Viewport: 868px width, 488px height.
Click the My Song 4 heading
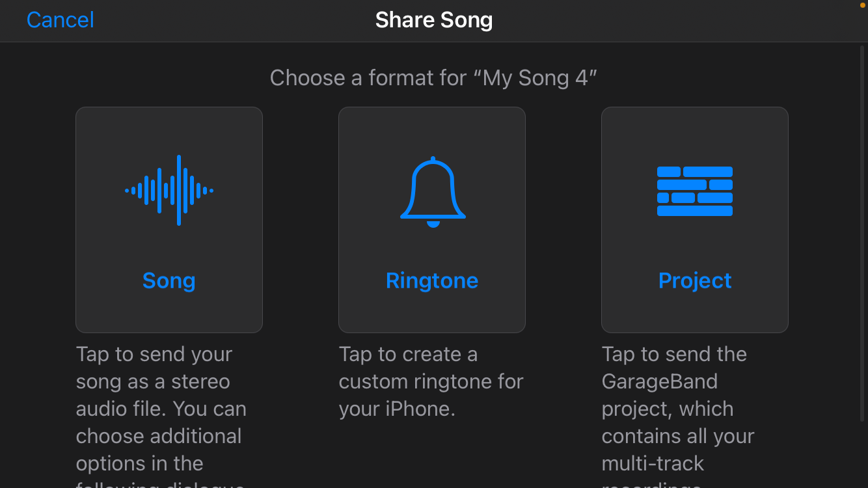point(433,77)
